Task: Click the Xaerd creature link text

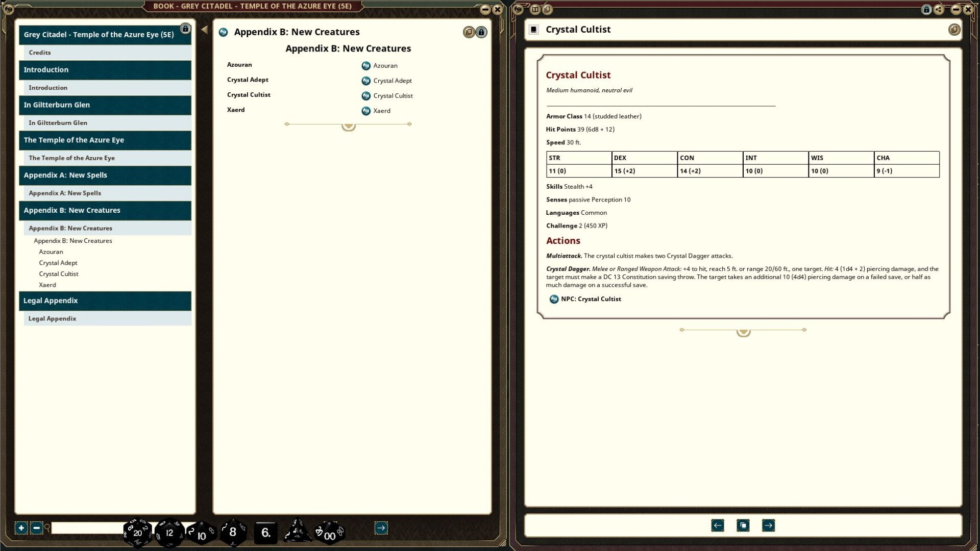Action: click(x=382, y=111)
